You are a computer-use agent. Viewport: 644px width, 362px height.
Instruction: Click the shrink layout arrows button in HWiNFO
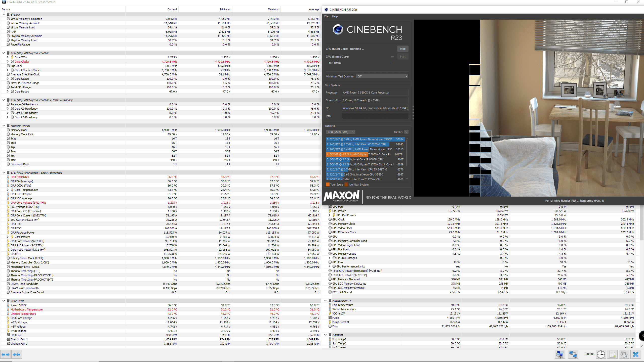coord(17,354)
